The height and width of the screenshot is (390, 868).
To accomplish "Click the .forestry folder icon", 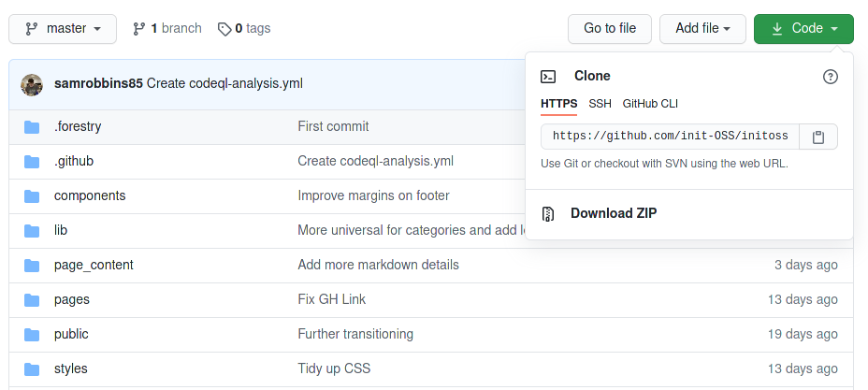I will pos(32,127).
